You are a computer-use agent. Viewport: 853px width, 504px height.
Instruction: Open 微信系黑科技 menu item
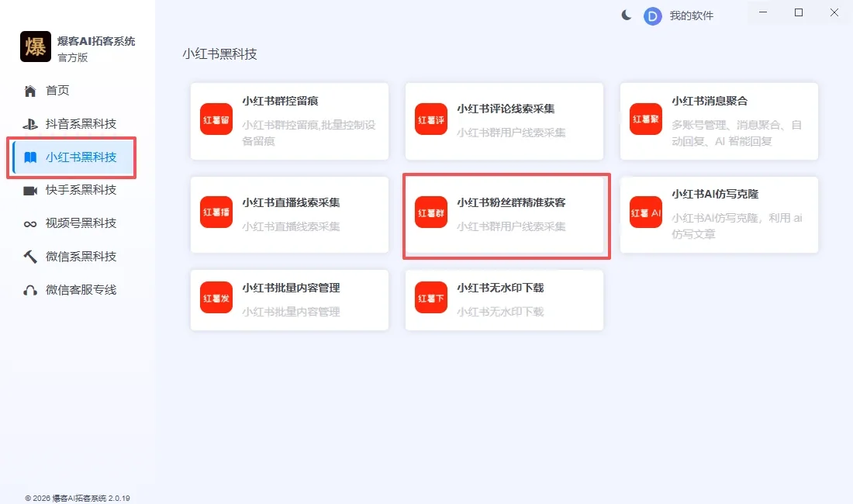coord(81,257)
